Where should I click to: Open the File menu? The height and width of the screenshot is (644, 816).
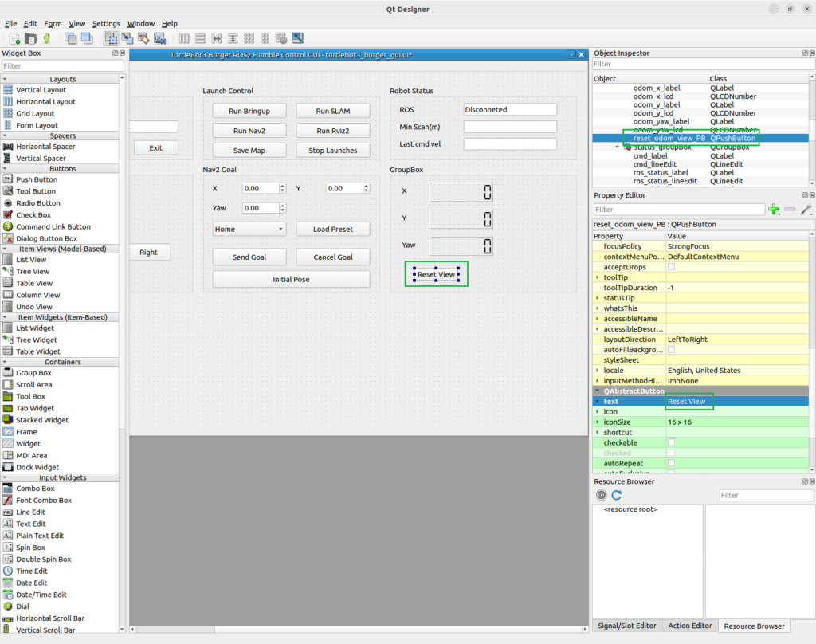11,23
